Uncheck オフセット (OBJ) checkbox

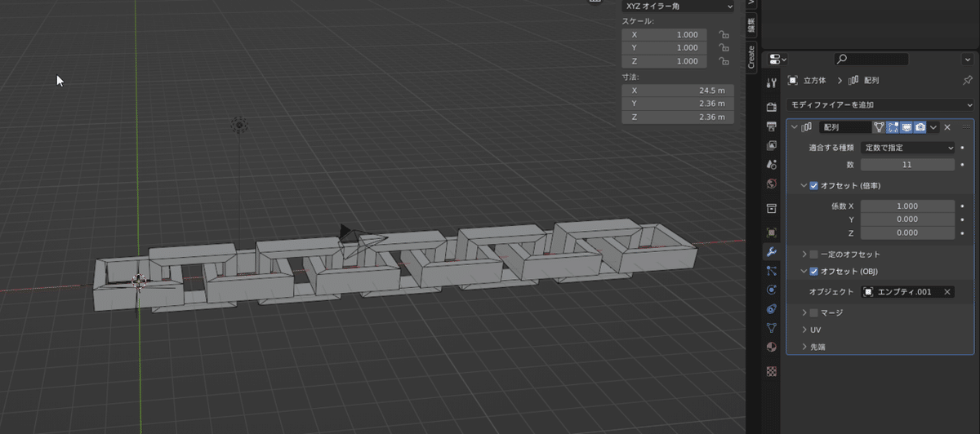click(x=814, y=272)
